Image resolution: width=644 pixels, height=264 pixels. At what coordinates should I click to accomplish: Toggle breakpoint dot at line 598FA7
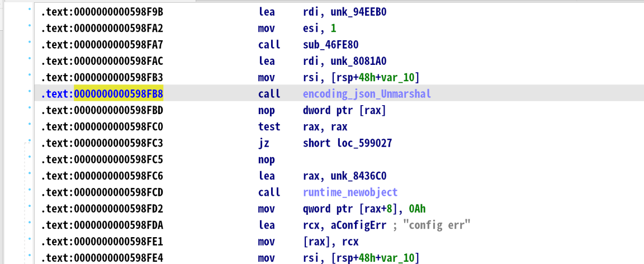coord(29,44)
